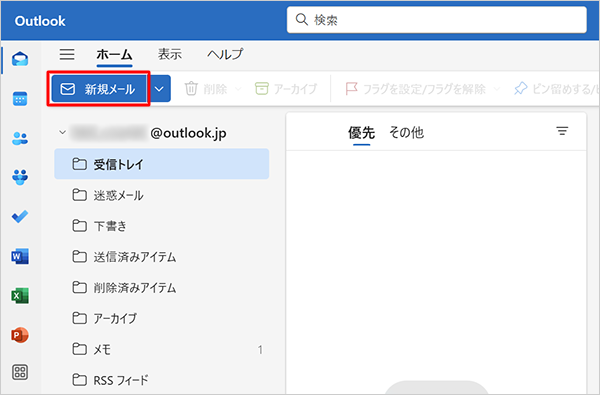Image resolution: width=600 pixels, height=395 pixels.
Task: Click the search magnifier icon
Action: point(302,20)
